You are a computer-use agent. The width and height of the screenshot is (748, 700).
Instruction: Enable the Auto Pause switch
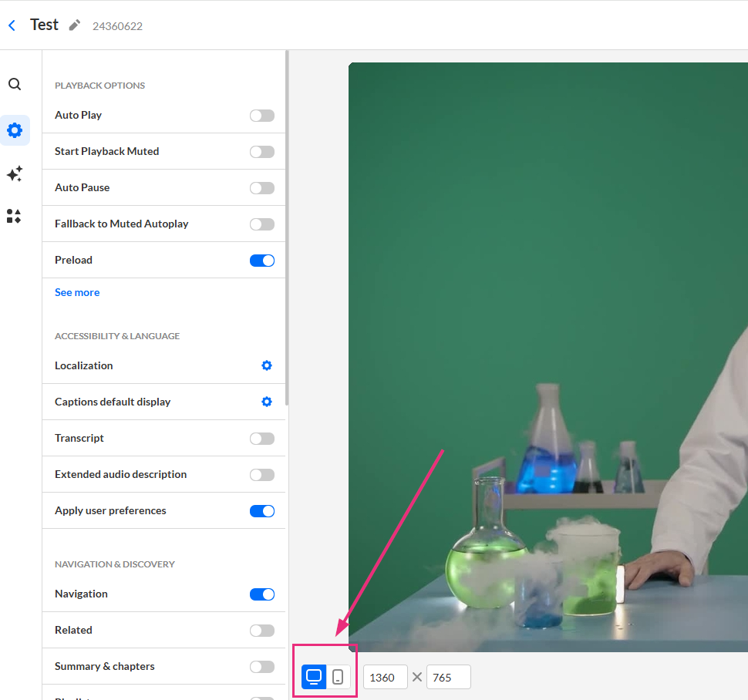click(262, 188)
